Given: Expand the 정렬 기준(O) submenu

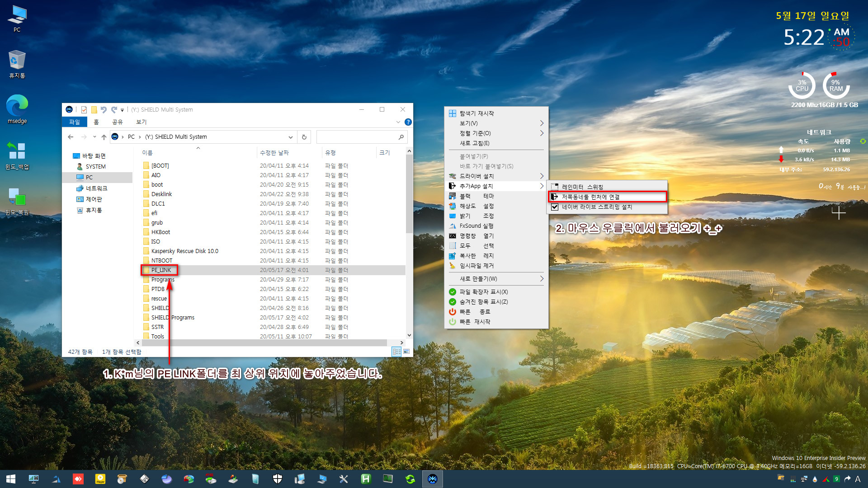Looking at the screenshot, I should (496, 133).
